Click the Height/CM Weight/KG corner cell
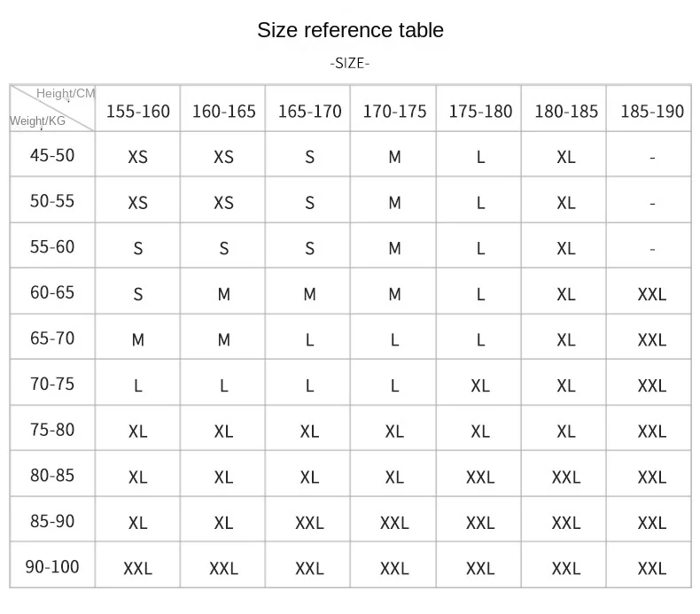The width and height of the screenshot is (700, 614). pos(52,108)
